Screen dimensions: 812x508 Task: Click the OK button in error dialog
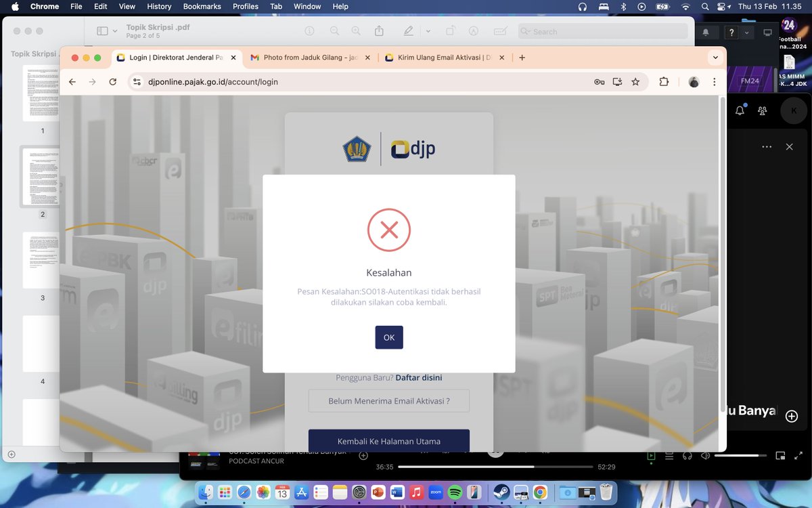pos(389,337)
